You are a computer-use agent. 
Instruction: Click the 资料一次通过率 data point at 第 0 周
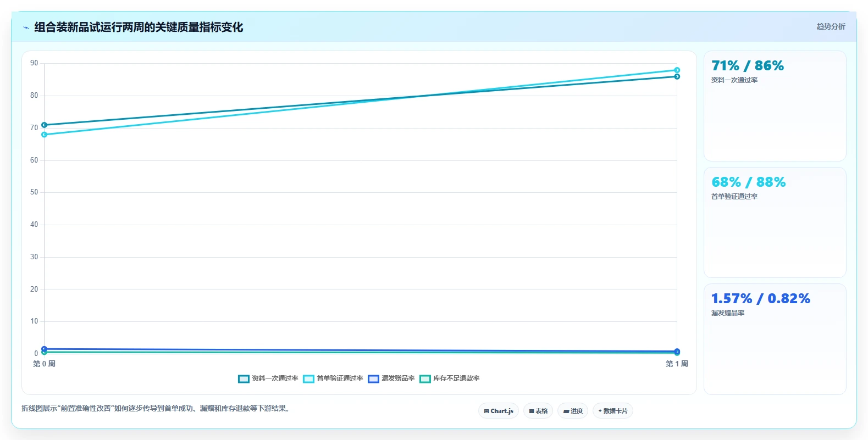pos(45,125)
